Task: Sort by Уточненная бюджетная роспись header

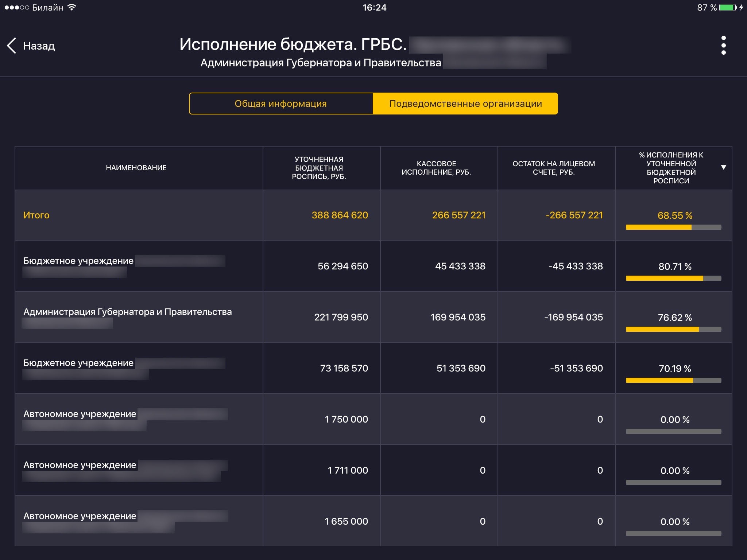Action: pos(322,168)
